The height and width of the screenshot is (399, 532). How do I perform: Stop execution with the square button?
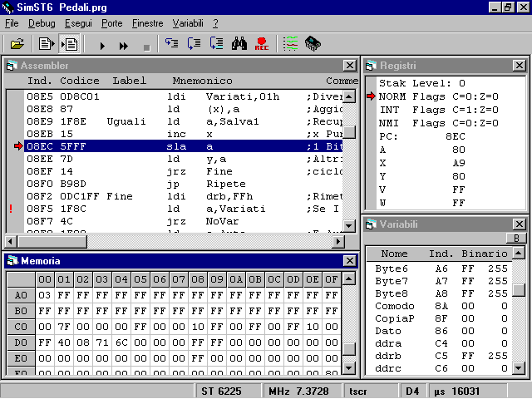tap(146, 48)
